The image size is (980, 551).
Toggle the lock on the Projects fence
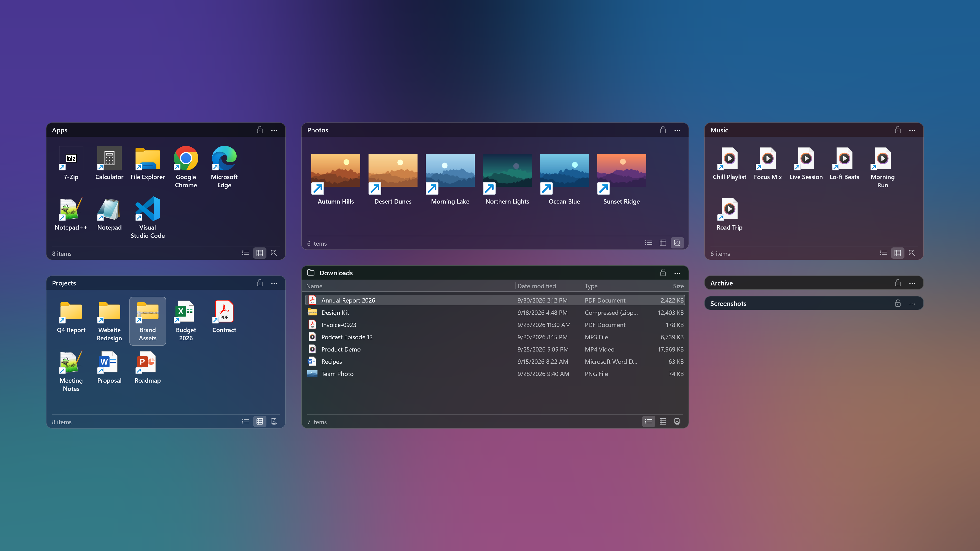[260, 283]
